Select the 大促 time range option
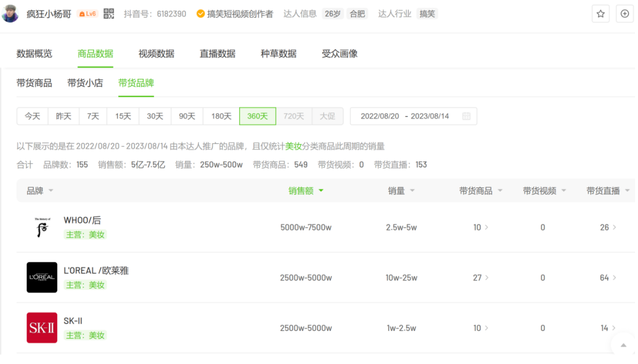The width and height of the screenshot is (638, 364). point(327,117)
